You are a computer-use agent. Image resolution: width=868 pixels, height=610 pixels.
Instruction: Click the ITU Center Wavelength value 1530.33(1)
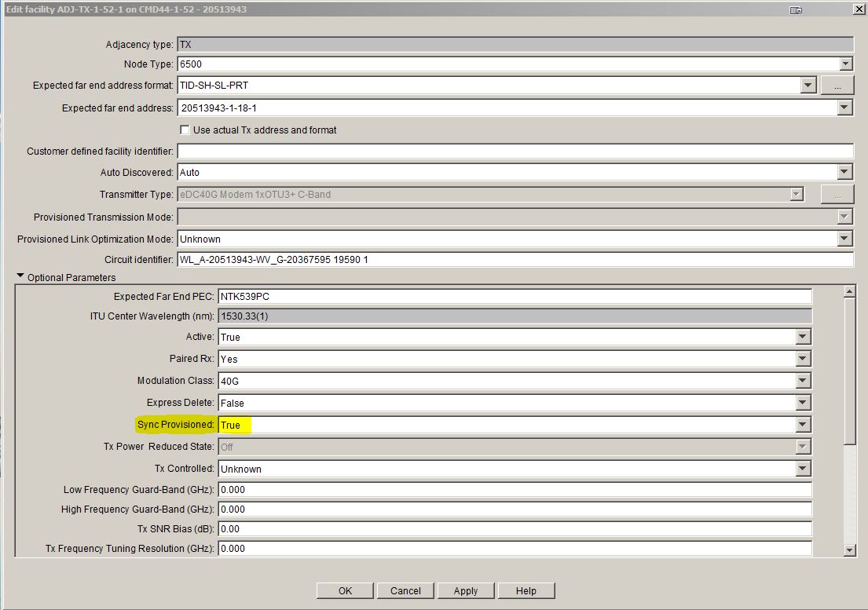(515, 316)
